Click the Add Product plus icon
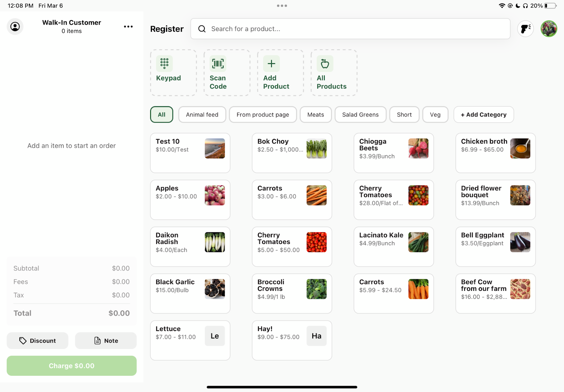The image size is (564, 392). point(271,64)
